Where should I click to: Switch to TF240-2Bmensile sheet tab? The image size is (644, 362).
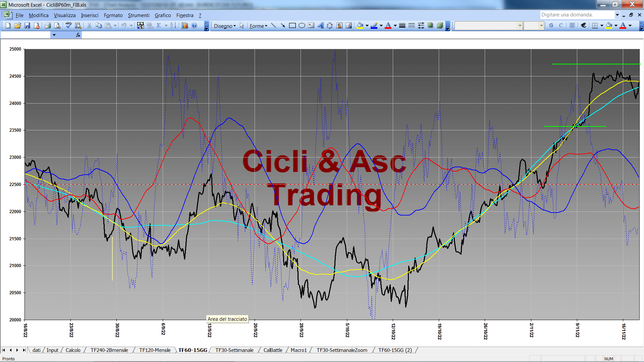[x=109, y=350]
